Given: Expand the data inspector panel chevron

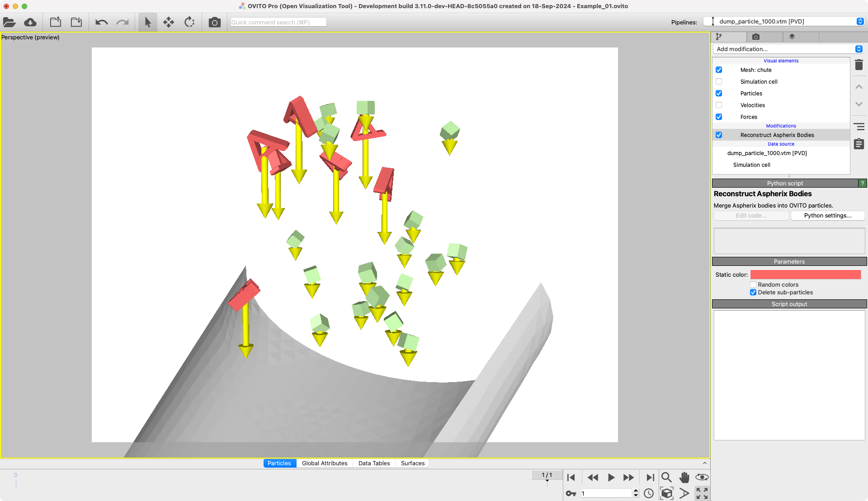Looking at the screenshot, I should click(x=704, y=463).
